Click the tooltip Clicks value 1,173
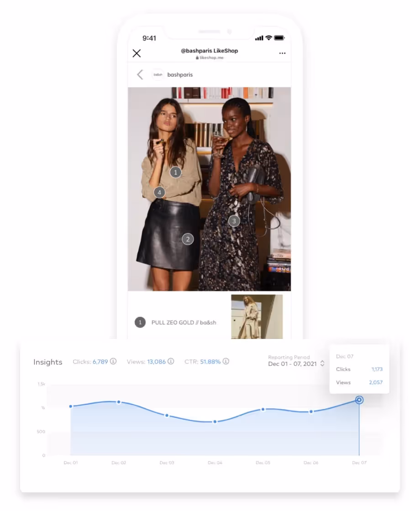420x511 pixels. 377,369
